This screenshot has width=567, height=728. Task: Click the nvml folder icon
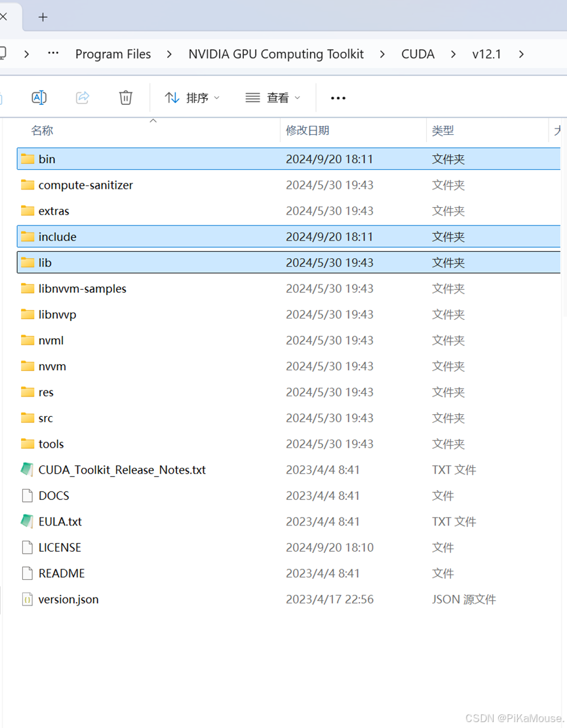point(28,340)
